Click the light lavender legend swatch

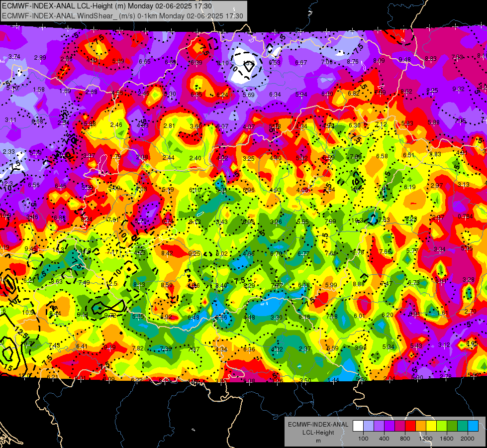[x=368, y=426]
